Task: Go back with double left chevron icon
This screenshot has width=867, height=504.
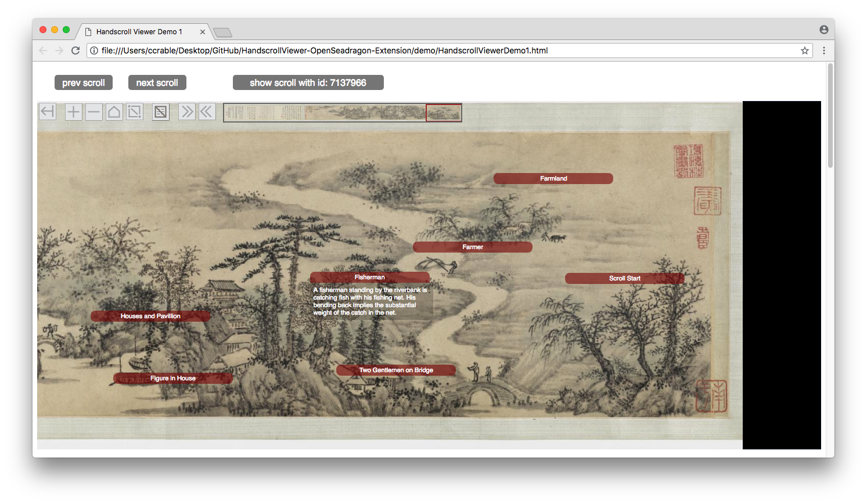Action: point(207,111)
